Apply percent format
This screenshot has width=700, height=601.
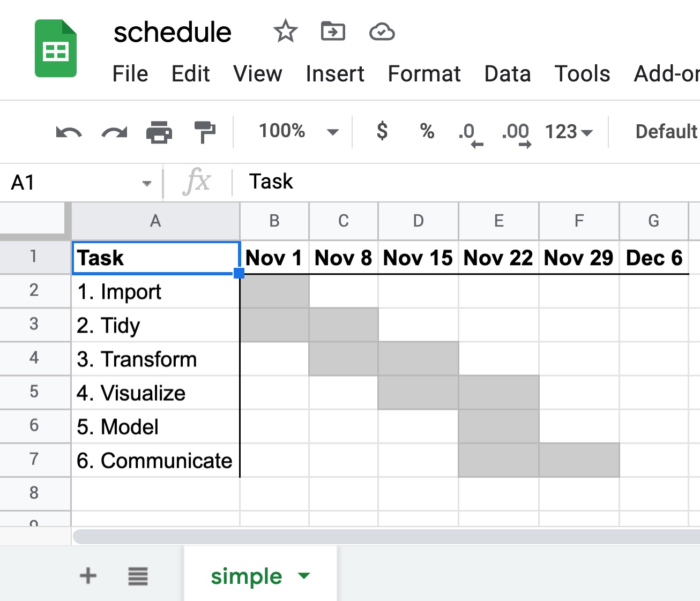pos(427,131)
